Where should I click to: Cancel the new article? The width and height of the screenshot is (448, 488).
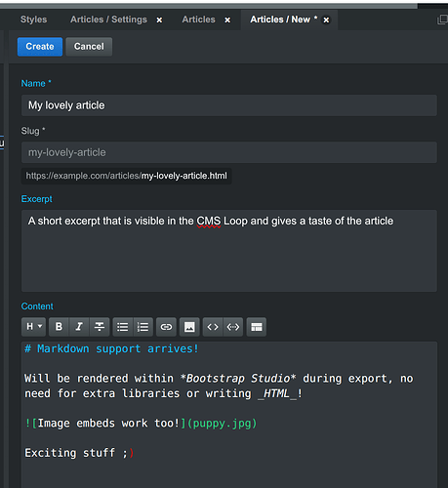point(89,47)
